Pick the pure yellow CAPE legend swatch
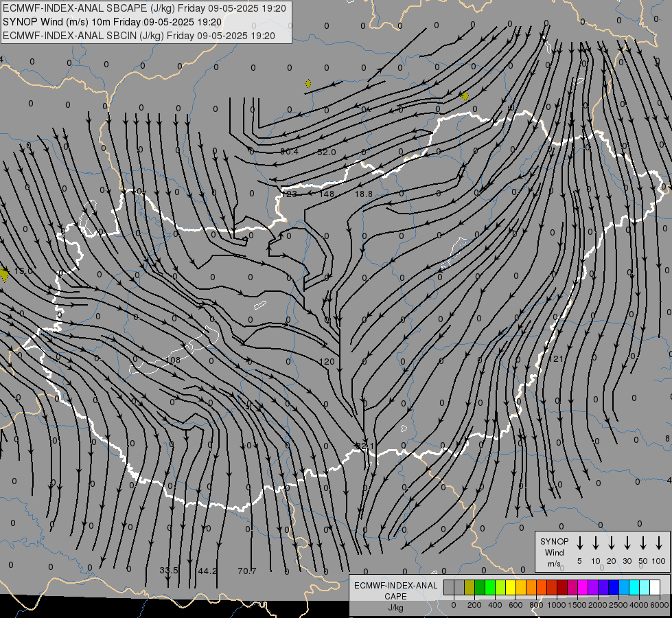This screenshot has width=672, height=618. point(511,587)
